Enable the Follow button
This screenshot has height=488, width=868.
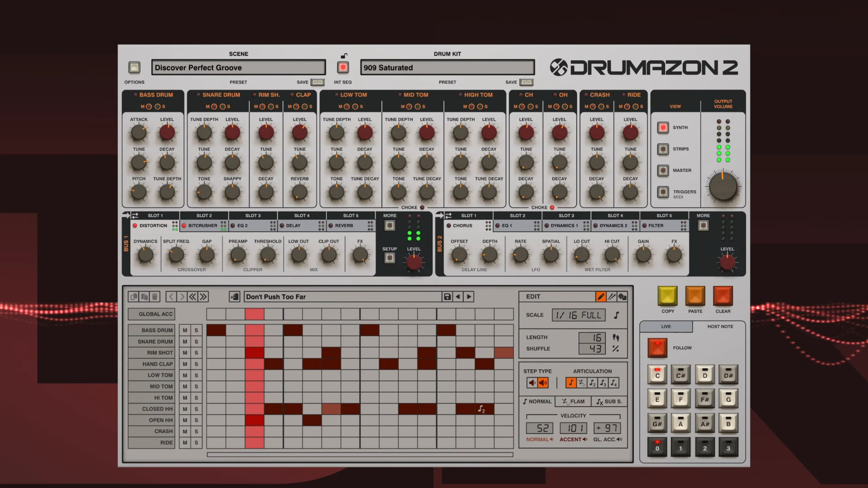657,348
